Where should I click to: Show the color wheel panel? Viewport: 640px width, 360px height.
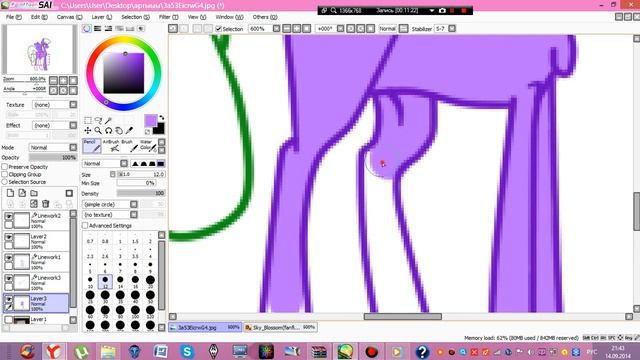[87, 29]
